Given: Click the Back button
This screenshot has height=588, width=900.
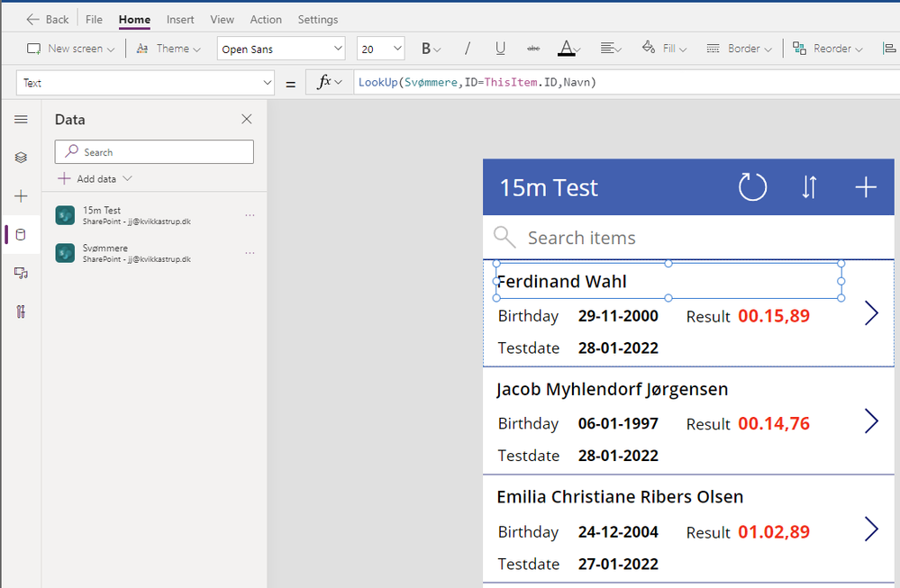Looking at the screenshot, I should point(48,19).
